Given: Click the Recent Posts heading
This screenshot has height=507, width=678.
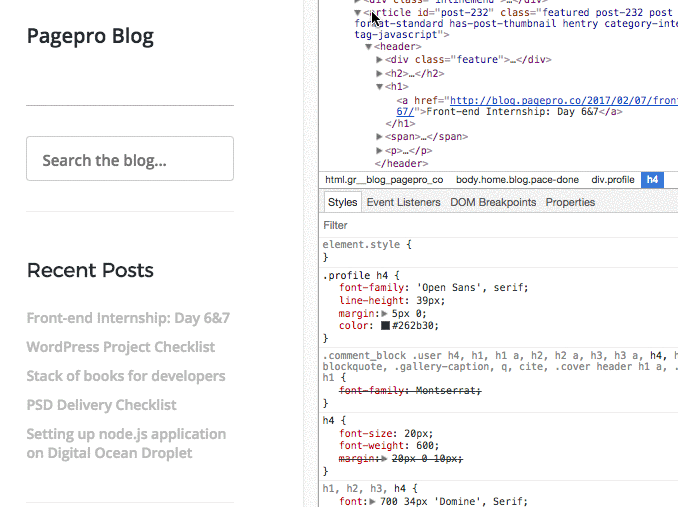Looking at the screenshot, I should 90,270.
